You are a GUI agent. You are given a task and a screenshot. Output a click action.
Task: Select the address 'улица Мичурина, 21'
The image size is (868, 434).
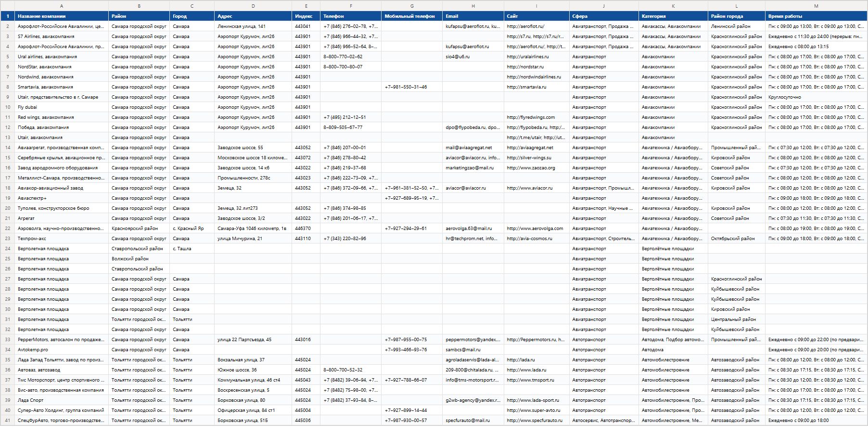(253, 239)
